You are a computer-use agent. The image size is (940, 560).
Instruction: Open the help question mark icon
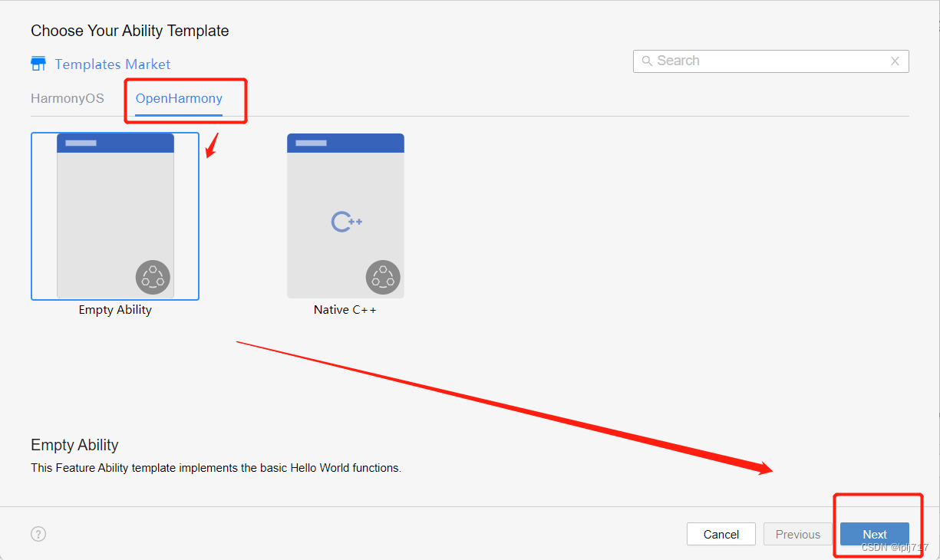(38, 534)
